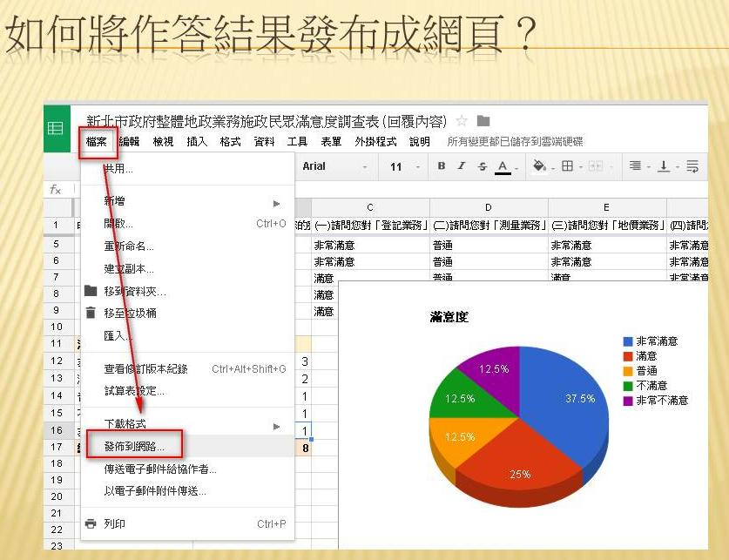The height and width of the screenshot is (560, 729).
Task: Click the document title text
Action: click(266, 122)
